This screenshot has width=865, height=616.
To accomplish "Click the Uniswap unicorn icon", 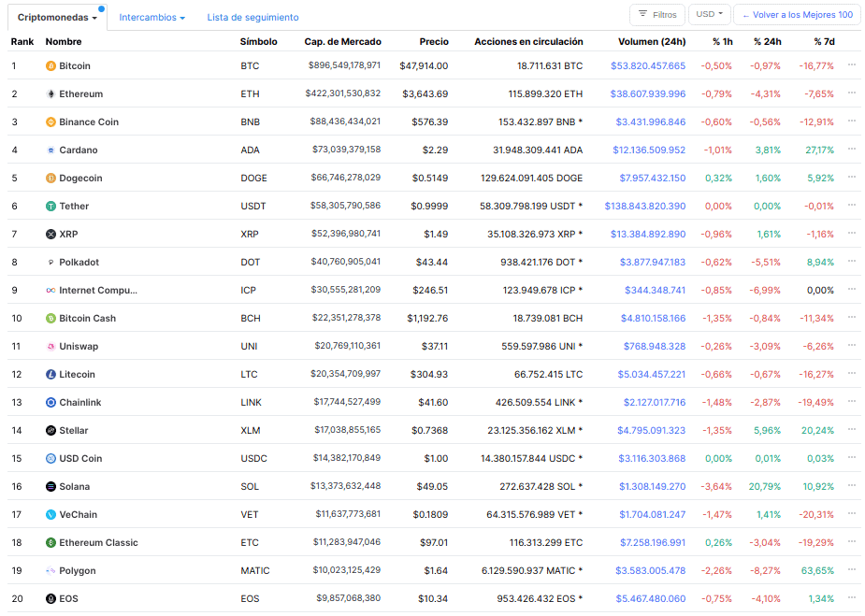I will tap(50, 347).
